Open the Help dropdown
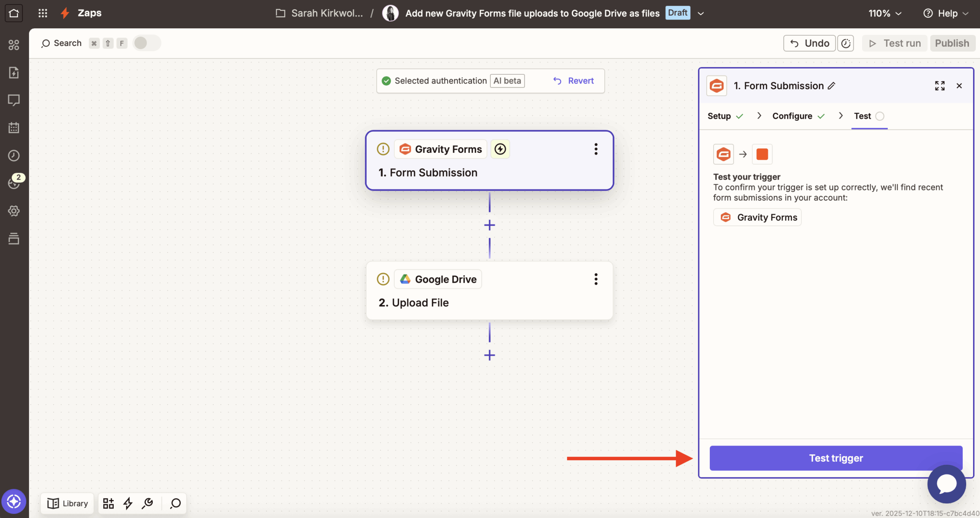 coord(946,13)
